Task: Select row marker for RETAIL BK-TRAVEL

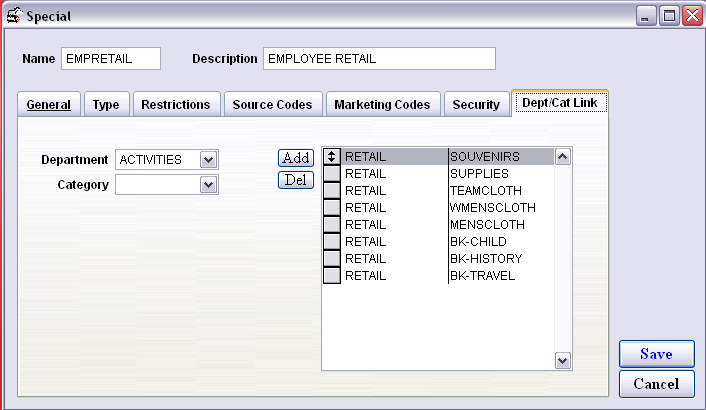Action: coord(332,275)
